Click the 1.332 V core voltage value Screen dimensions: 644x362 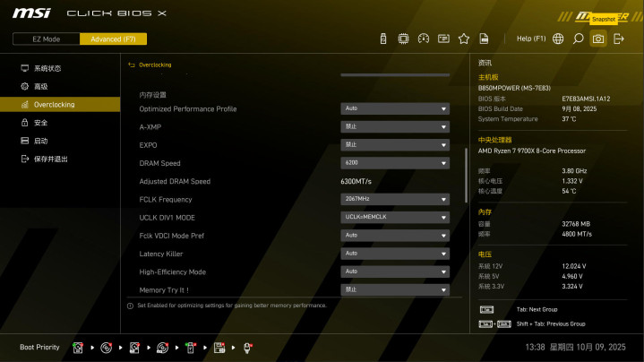click(572, 181)
